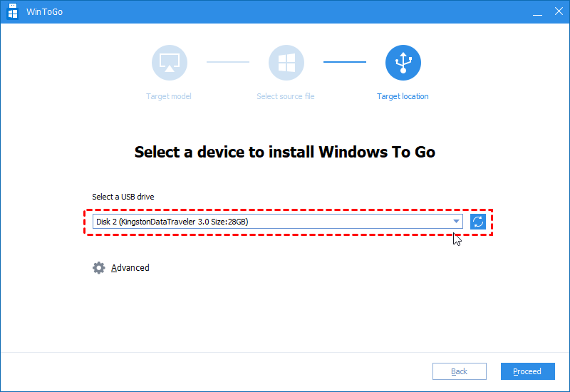This screenshot has width=570, height=392.
Task: Refresh the USB drive list
Action: 478,222
